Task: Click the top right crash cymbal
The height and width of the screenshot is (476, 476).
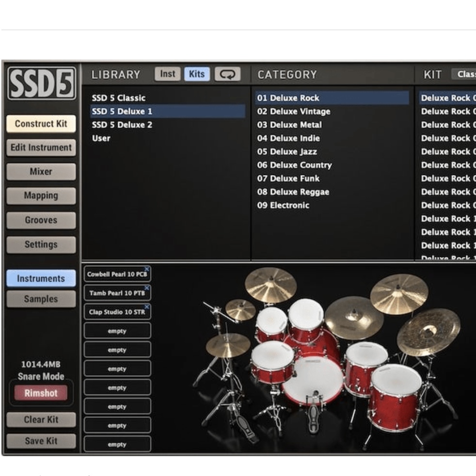Action: pos(399,294)
